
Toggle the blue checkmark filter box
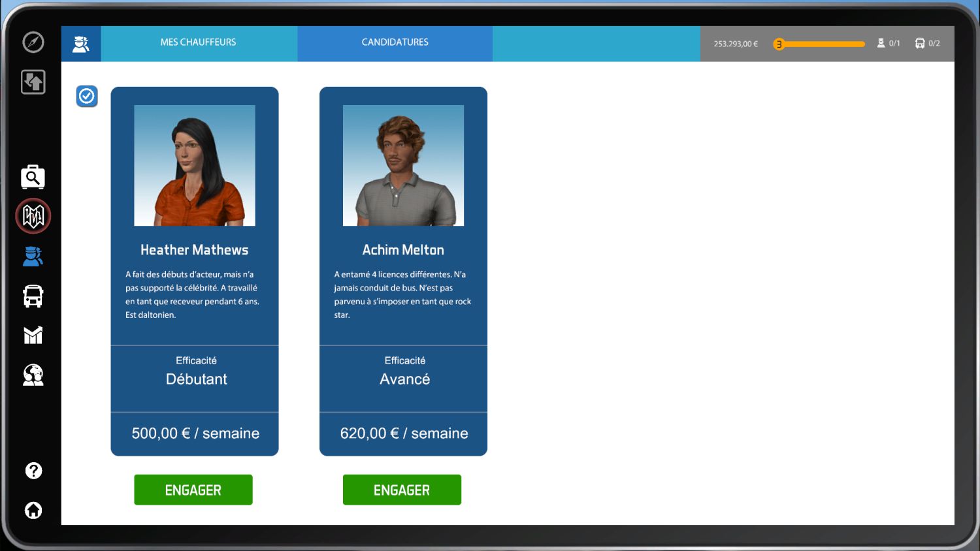click(x=87, y=97)
